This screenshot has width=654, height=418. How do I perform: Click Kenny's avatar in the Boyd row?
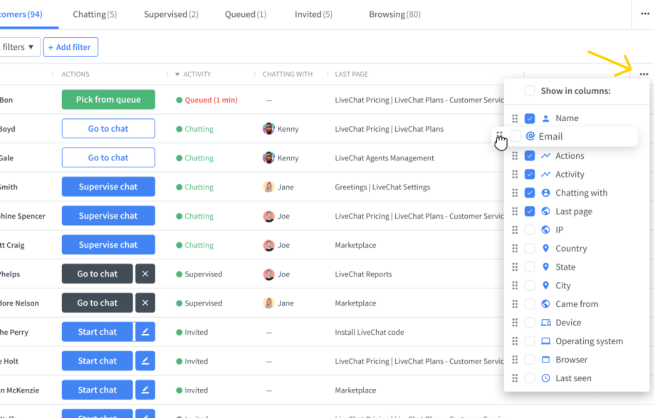(x=269, y=128)
